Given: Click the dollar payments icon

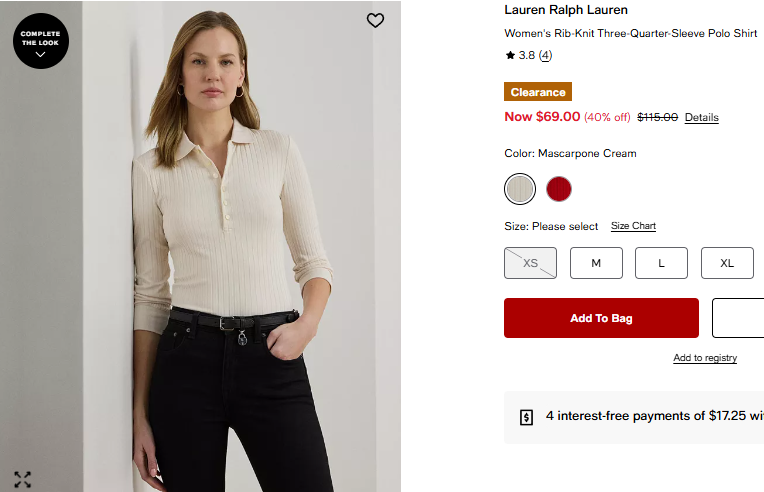Looking at the screenshot, I should pos(527,417).
